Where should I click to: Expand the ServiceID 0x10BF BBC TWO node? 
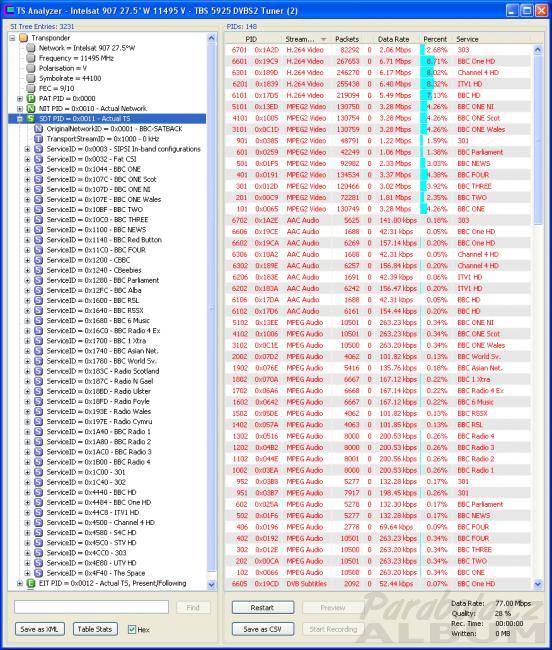tap(27, 210)
